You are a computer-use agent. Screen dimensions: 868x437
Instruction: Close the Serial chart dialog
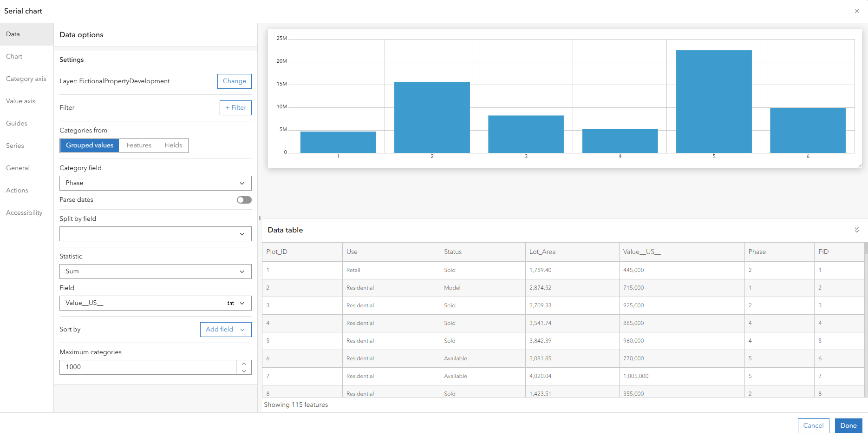coord(856,11)
